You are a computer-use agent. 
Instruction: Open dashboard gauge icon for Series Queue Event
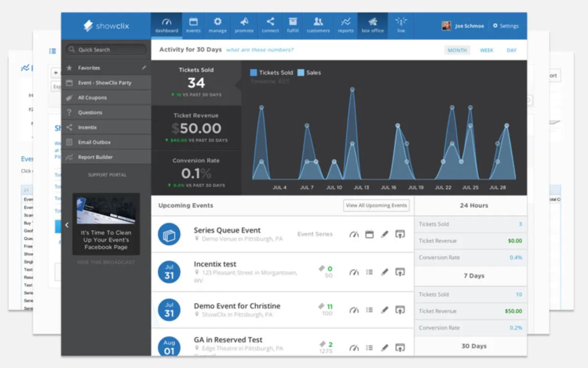(x=354, y=235)
